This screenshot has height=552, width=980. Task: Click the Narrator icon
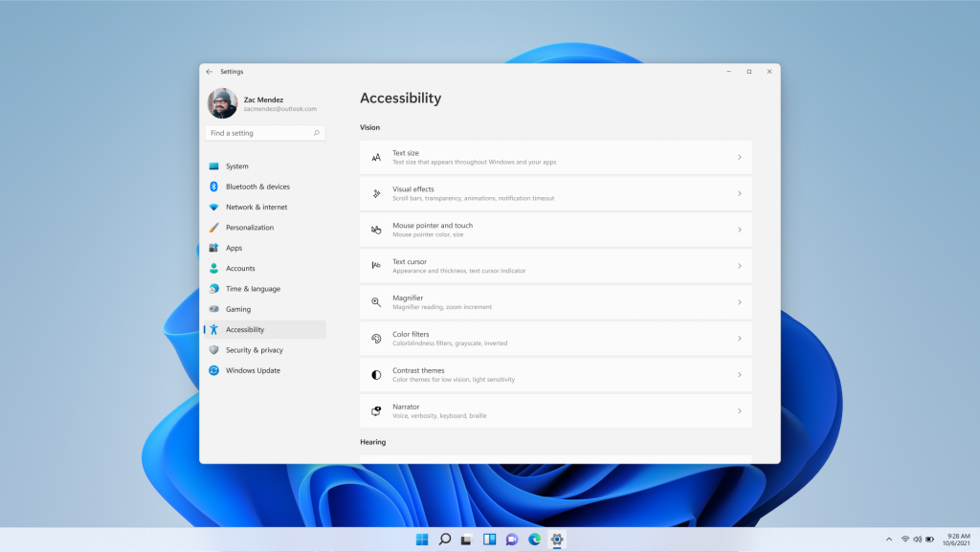[376, 410]
